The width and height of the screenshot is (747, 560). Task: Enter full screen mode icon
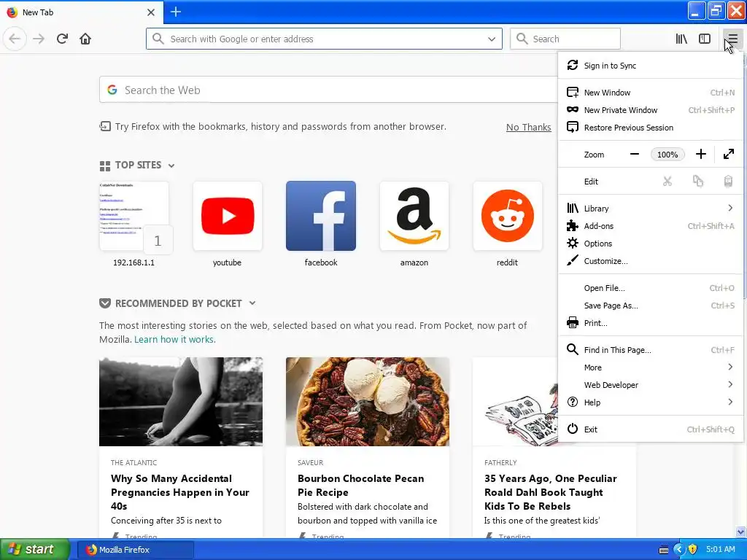point(729,155)
